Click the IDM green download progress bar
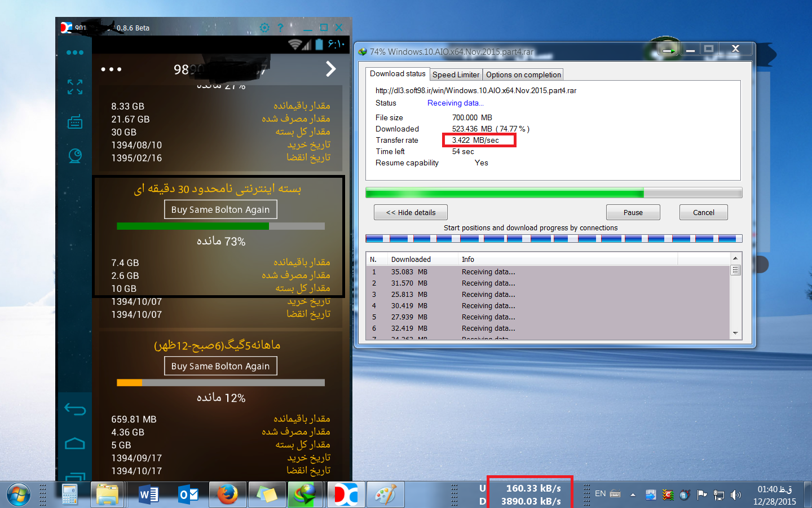 [554, 192]
